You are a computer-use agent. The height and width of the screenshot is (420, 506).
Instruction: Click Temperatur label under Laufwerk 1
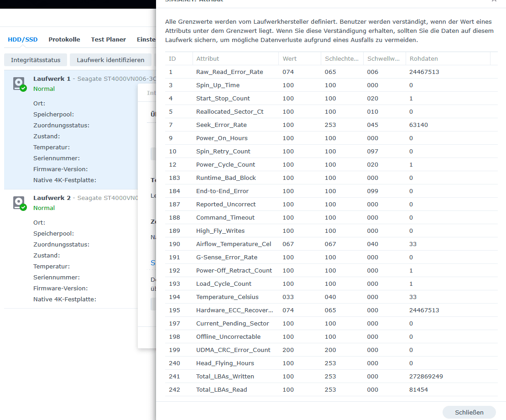[51, 147]
